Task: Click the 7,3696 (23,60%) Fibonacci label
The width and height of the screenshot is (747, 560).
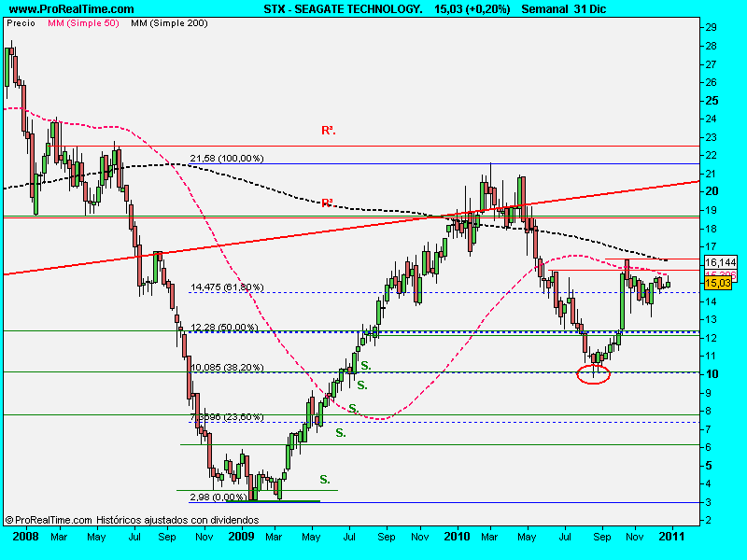Action: click(x=227, y=416)
